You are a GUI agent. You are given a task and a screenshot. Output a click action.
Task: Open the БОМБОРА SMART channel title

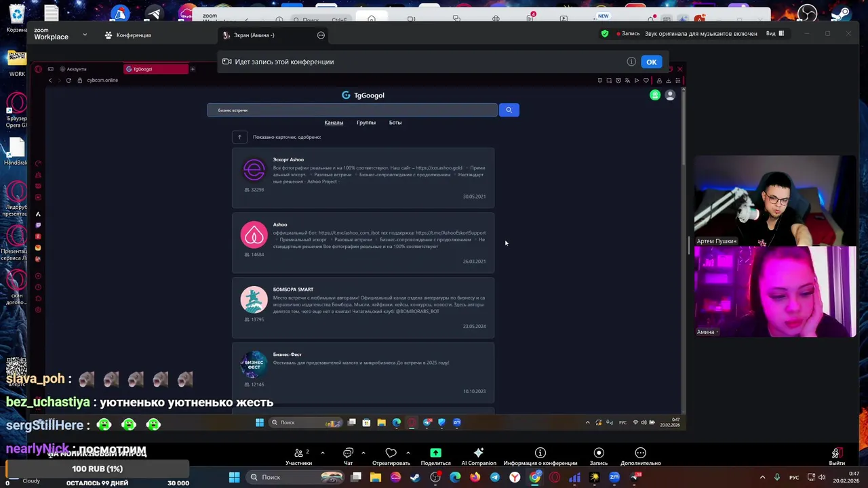point(293,289)
